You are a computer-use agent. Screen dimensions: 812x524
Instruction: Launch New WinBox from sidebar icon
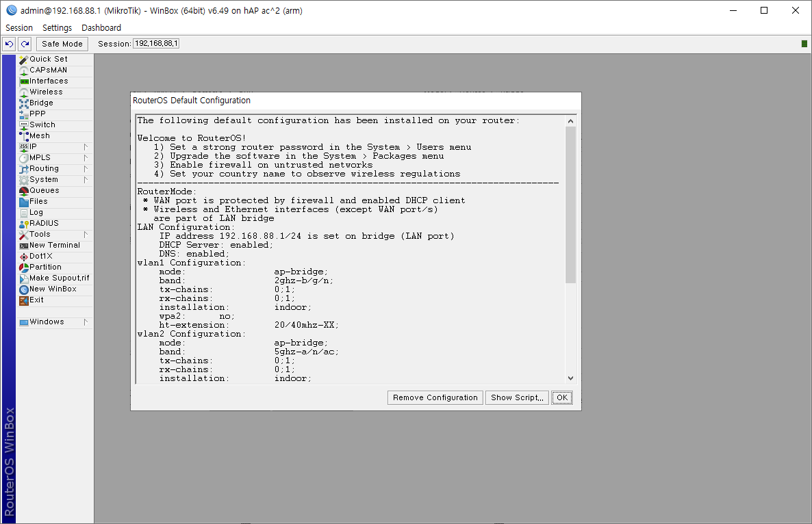(x=24, y=289)
